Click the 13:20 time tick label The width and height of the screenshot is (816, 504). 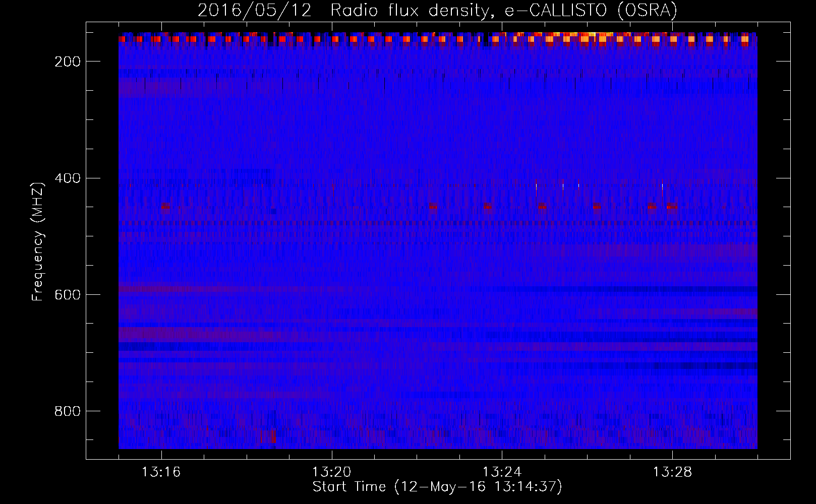coord(332,472)
